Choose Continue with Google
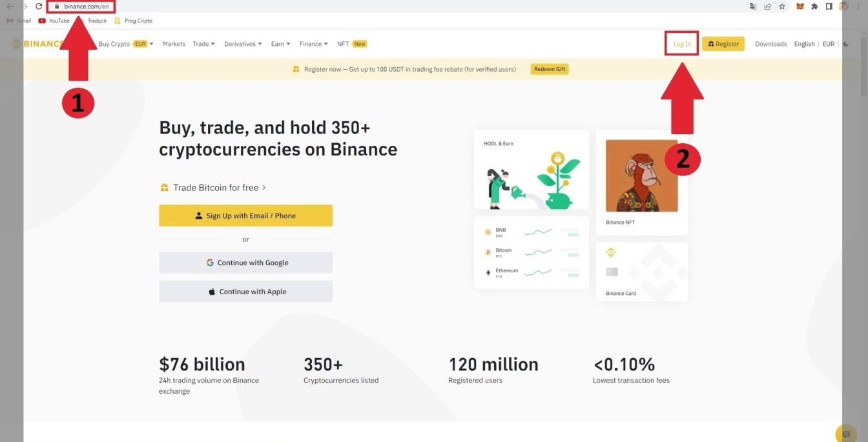 pyautogui.click(x=245, y=263)
